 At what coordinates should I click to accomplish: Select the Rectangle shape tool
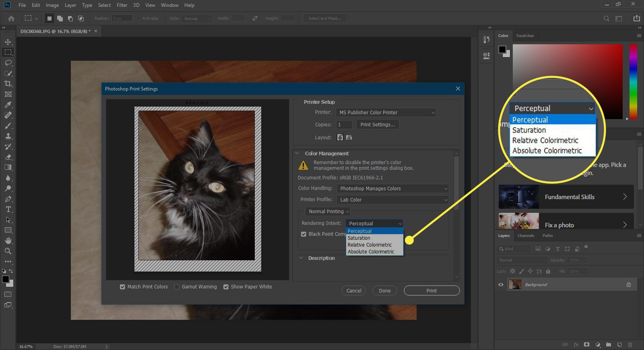pos(8,230)
